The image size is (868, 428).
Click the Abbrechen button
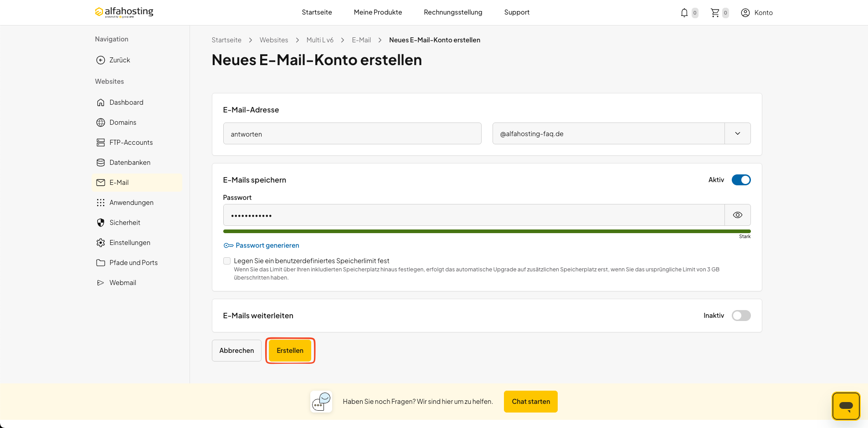click(x=236, y=351)
